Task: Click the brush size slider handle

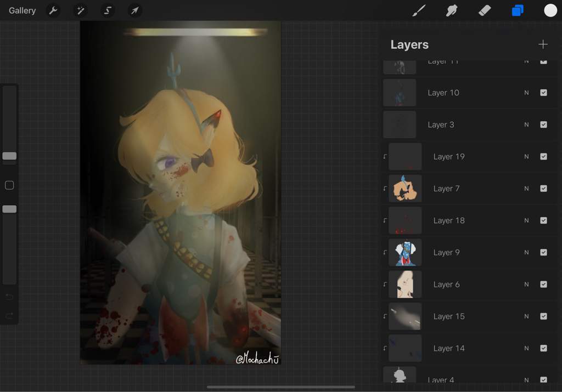Action: pos(9,156)
